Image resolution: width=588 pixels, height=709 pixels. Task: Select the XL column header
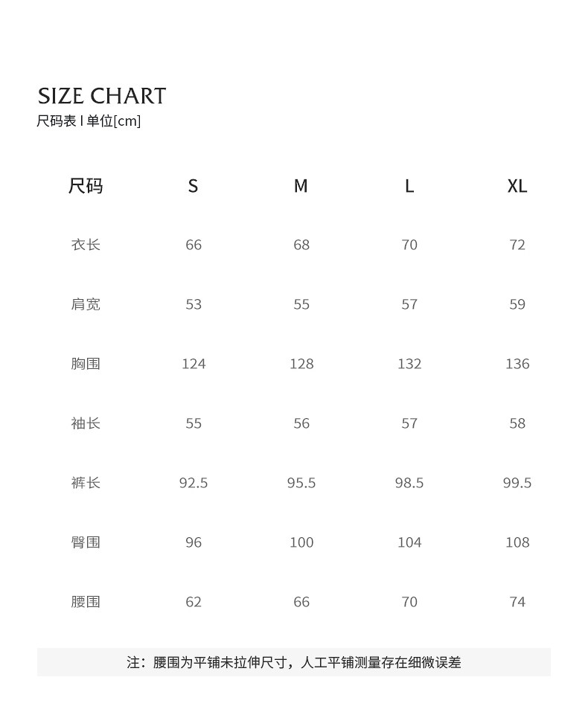(517, 186)
